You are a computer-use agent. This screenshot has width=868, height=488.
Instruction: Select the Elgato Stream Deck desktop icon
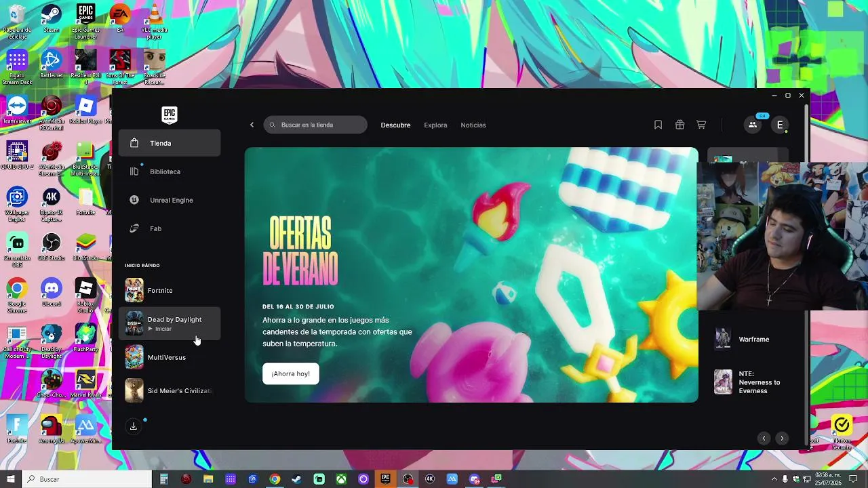tap(17, 68)
